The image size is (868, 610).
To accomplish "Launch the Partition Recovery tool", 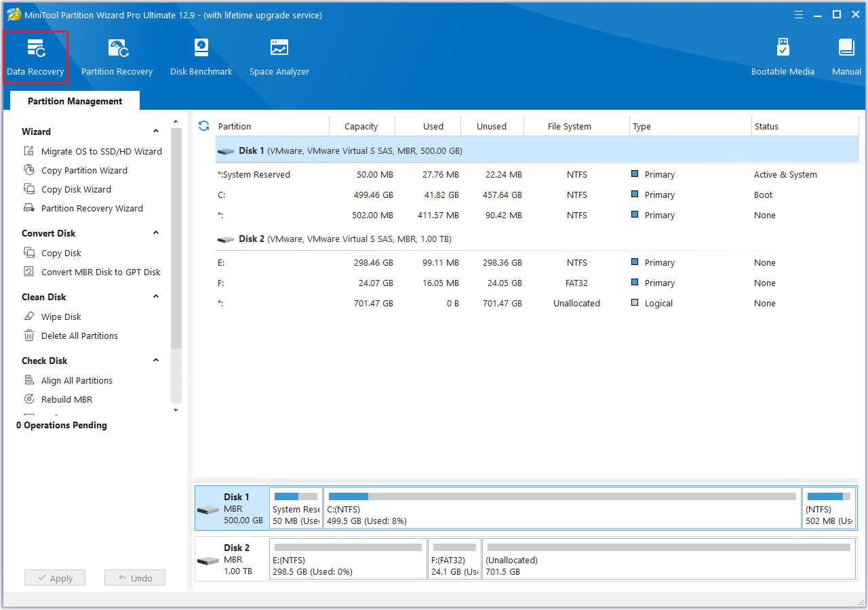I will pos(117,57).
